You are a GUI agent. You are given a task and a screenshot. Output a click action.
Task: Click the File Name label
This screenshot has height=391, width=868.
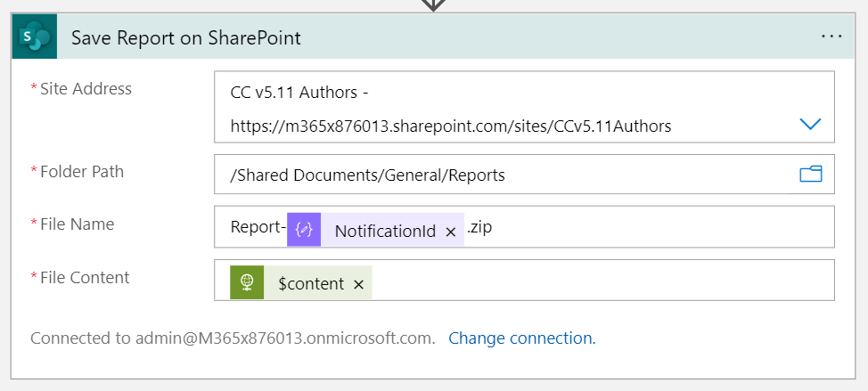77,224
